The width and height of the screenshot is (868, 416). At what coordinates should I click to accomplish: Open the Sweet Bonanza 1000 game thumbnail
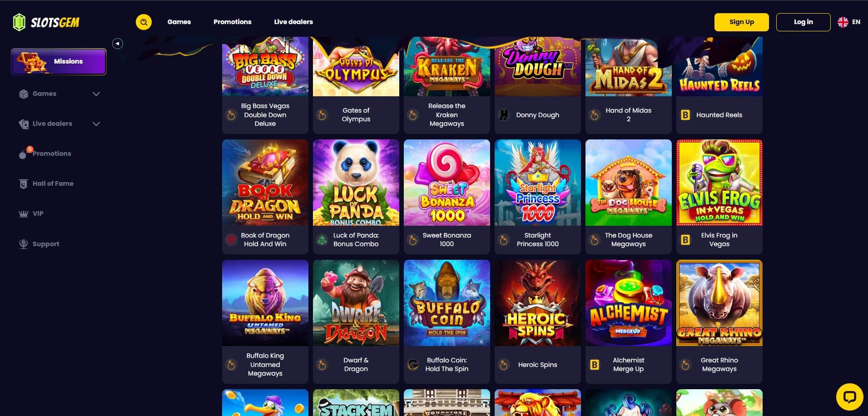(447, 183)
